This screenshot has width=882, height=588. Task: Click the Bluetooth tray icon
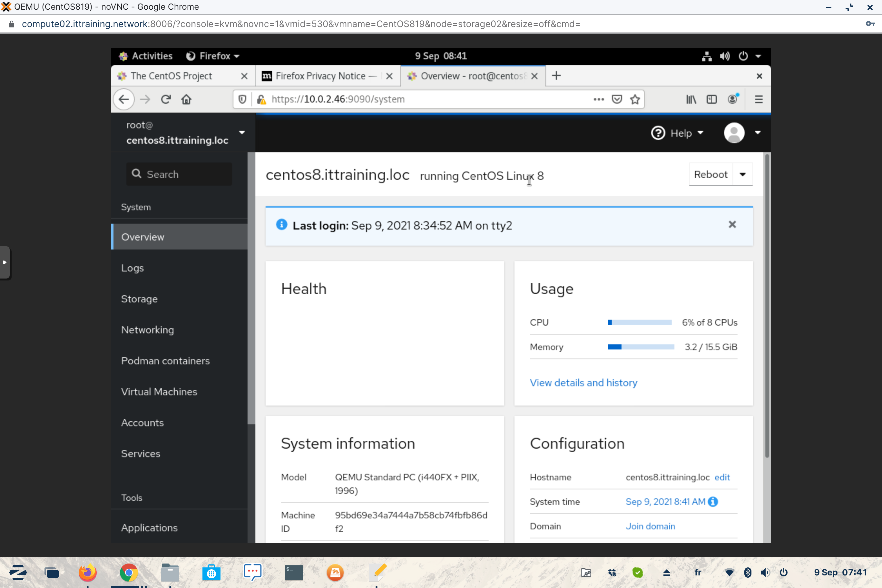pyautogui.click(x=747, y=572)
